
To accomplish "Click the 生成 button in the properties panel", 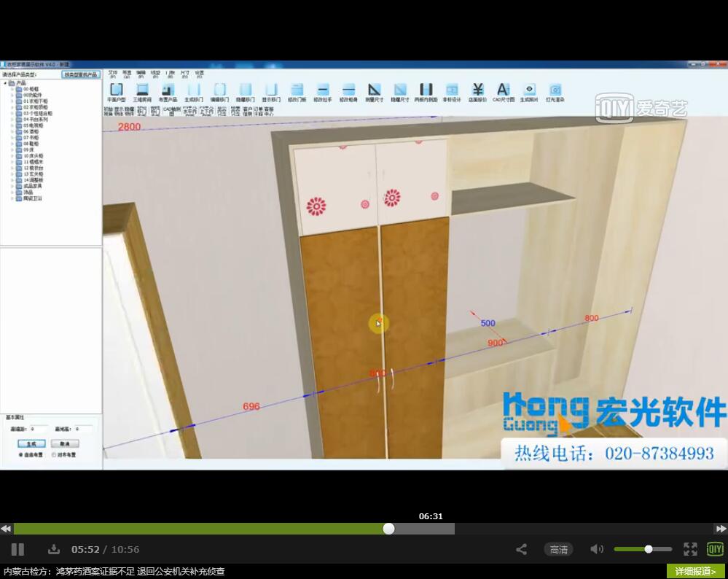I will click(x=31, y=444).
